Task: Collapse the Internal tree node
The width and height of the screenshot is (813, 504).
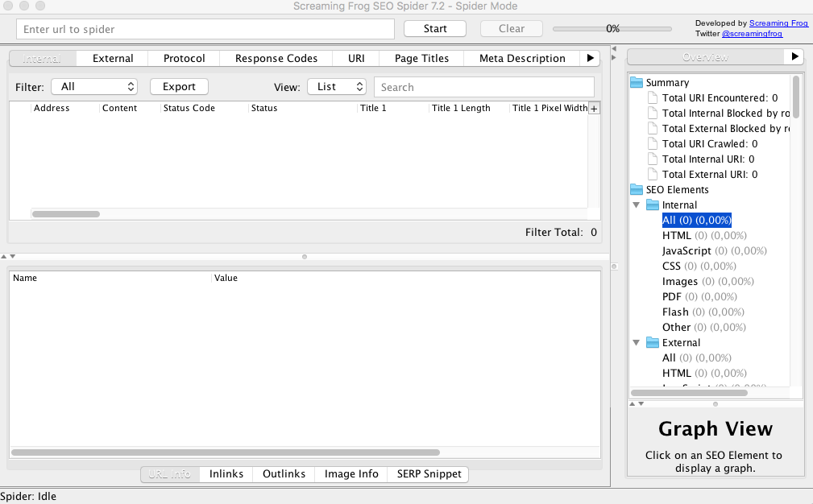Action: (x=637, y=205)
